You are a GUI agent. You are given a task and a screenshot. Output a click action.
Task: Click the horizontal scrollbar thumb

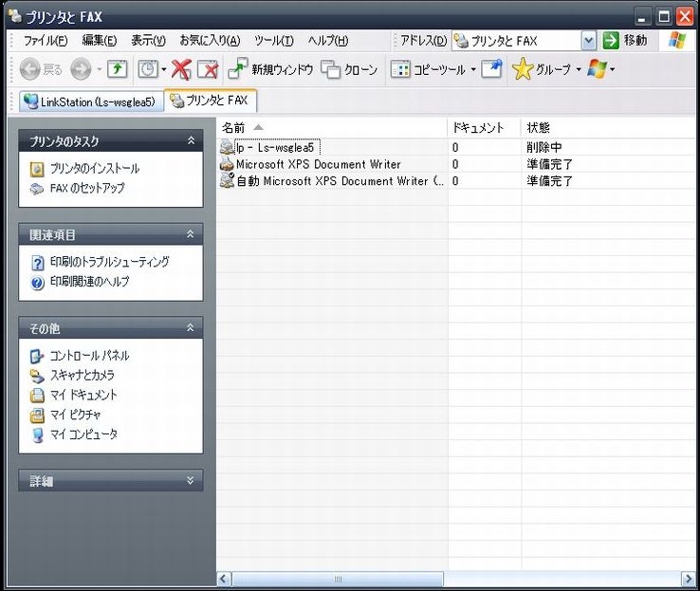(x=338, y=579)
